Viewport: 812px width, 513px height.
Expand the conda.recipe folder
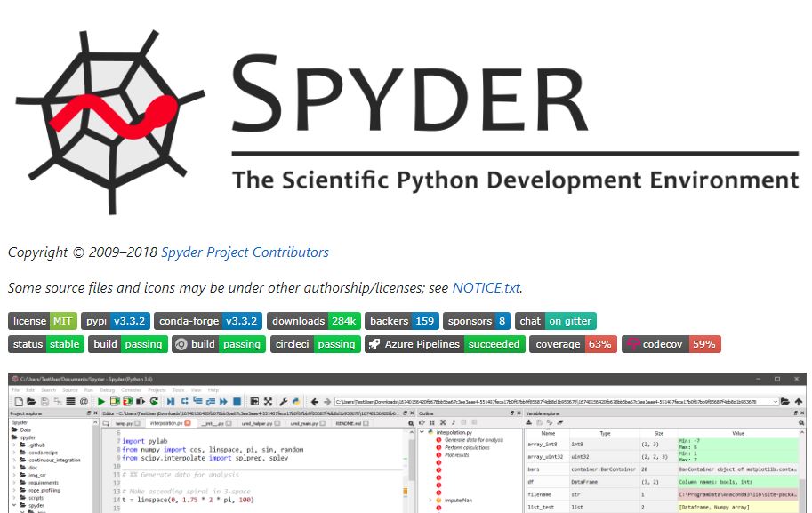coord(14,453)
